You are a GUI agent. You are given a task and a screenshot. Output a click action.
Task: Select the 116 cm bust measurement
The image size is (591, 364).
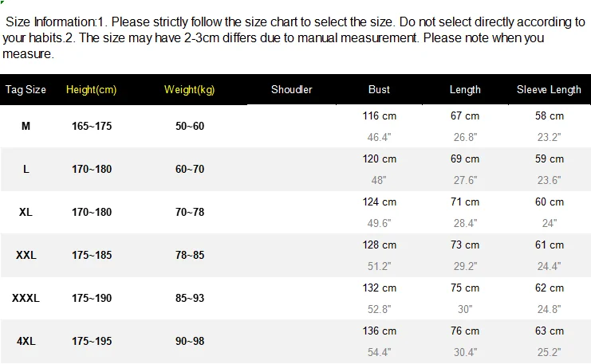coord(380,116)
